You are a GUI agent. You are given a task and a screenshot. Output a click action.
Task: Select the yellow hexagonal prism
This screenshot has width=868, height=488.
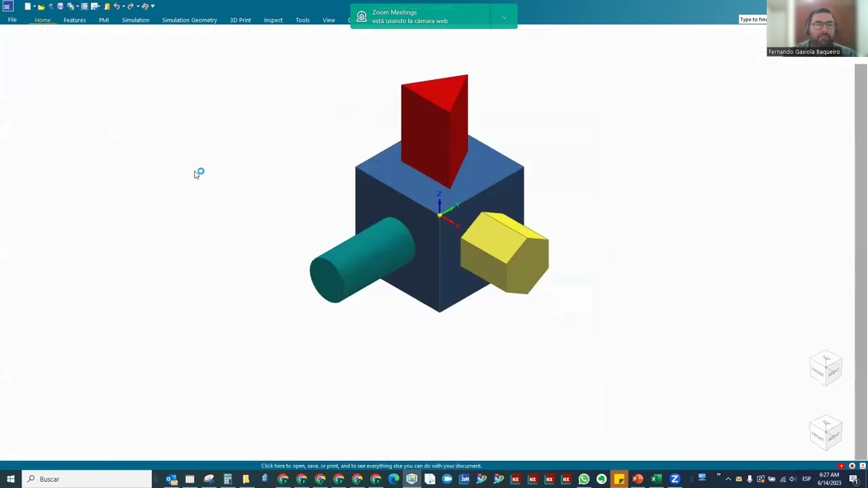click(x=505, y=252)
